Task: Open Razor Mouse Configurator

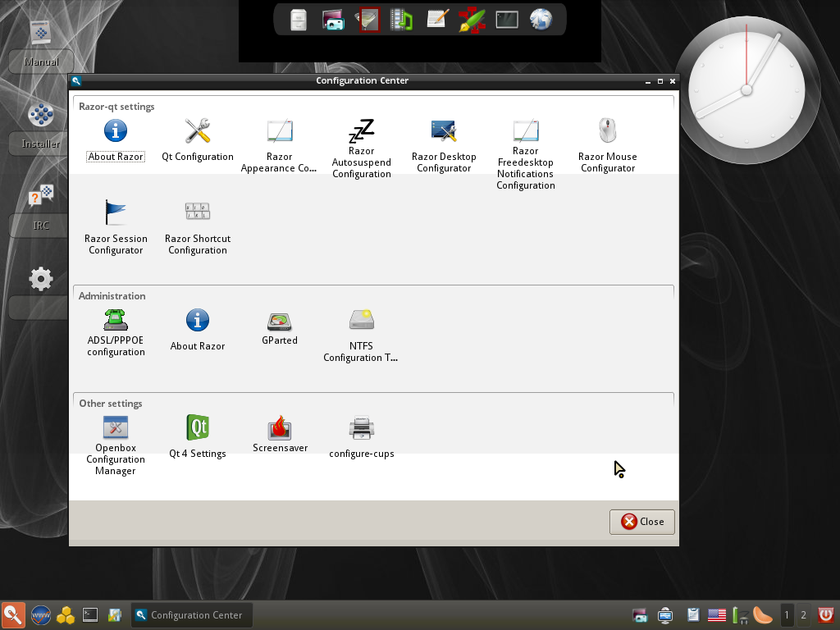Action: 608,146
